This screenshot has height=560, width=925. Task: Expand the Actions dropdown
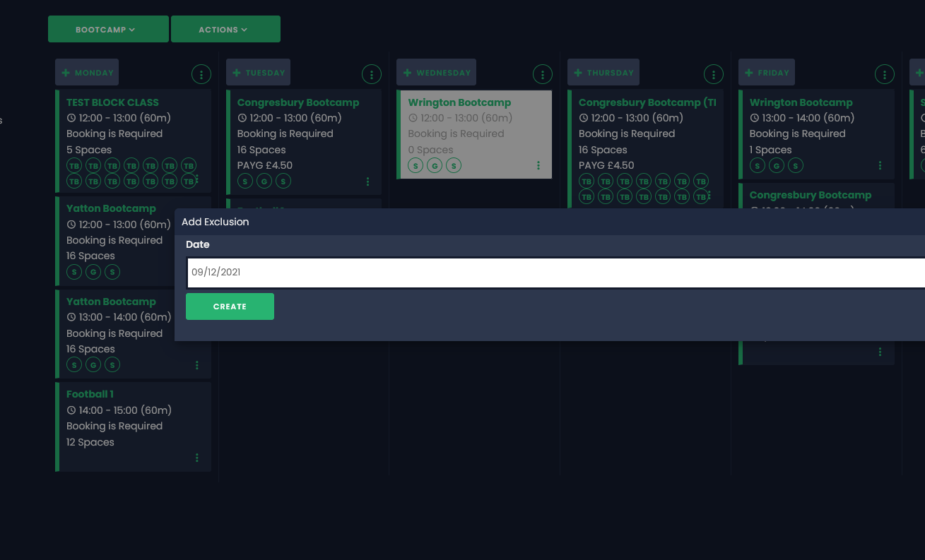(x=225, y=30)
